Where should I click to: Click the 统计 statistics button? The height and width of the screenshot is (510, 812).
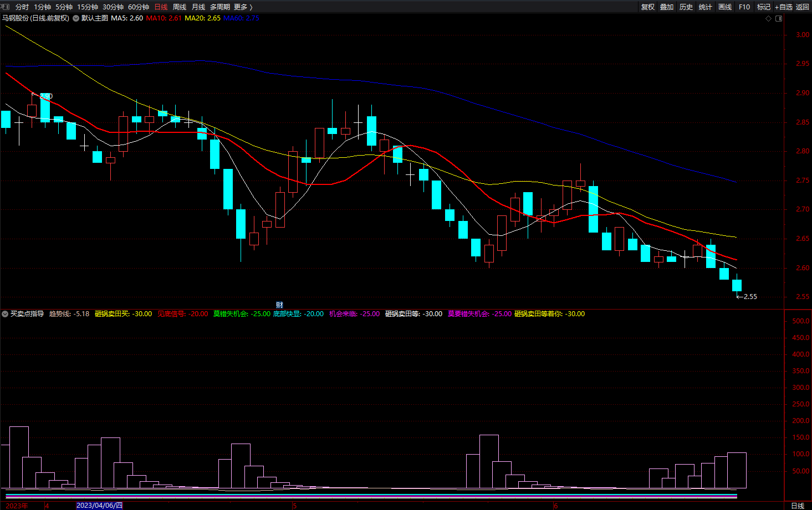point(706,7)
